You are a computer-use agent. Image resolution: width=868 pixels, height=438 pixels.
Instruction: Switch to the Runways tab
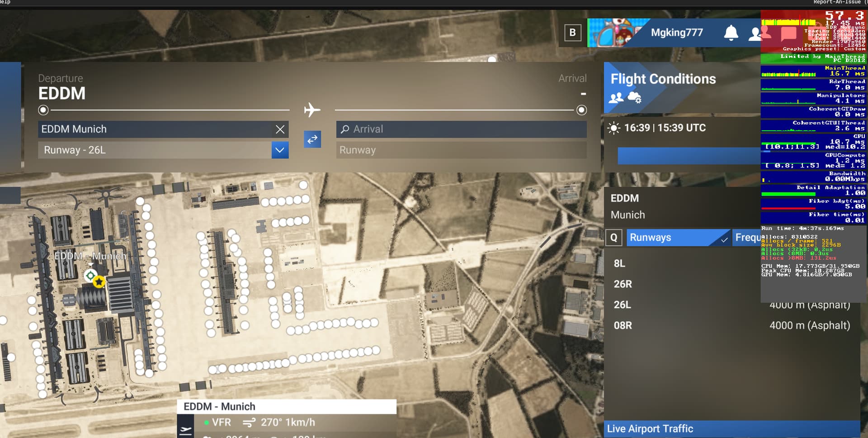tap(679, 238)
